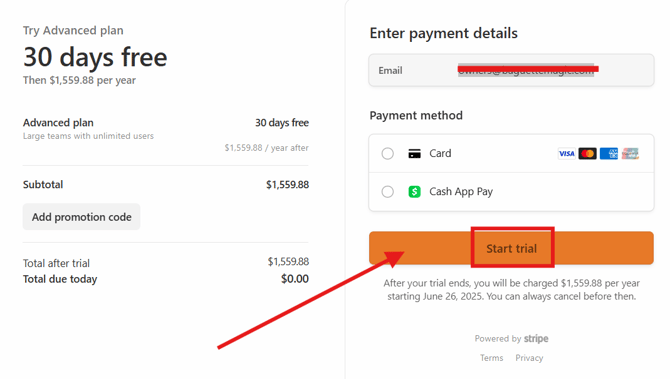Click the green Cash App icon
670x379 pixels.
[414, 191]
